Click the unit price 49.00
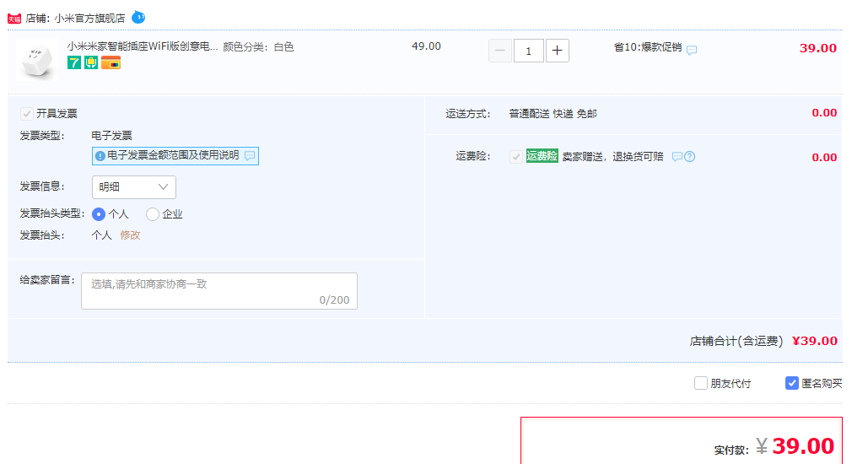868x464 pixels. (x=426, y=46)
